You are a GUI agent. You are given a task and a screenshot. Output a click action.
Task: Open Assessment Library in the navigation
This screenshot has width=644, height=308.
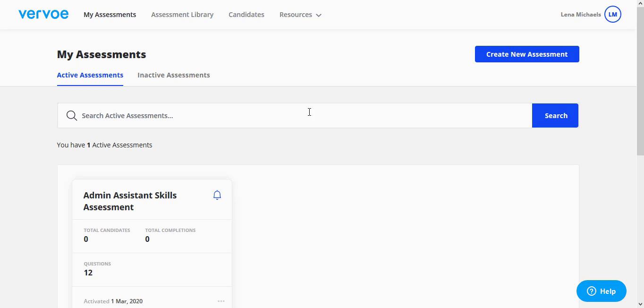[182, 15]
